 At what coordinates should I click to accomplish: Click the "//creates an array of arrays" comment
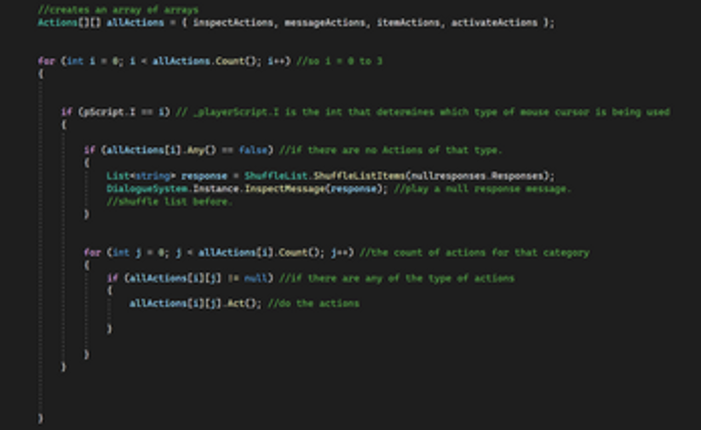(118, 10)
